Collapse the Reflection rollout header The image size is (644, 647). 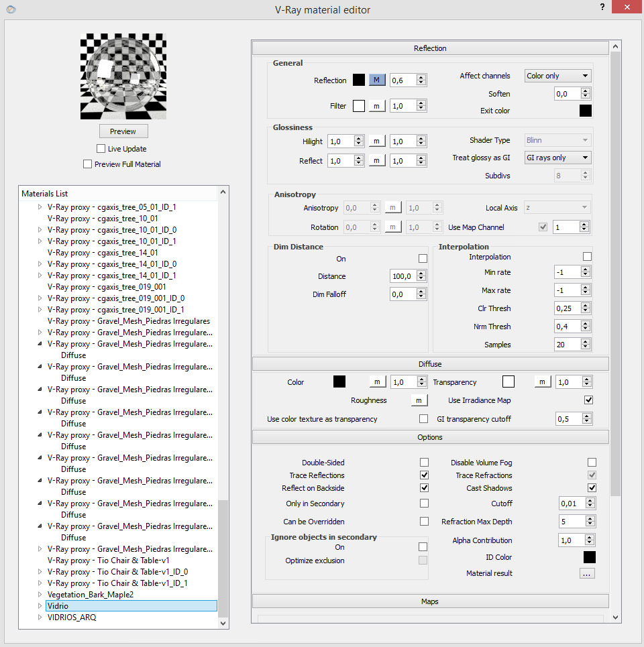coord(430,48)
